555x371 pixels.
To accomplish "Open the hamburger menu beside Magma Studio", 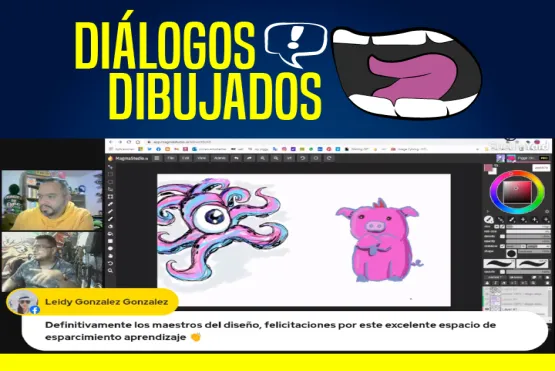I will click(157, 158).
